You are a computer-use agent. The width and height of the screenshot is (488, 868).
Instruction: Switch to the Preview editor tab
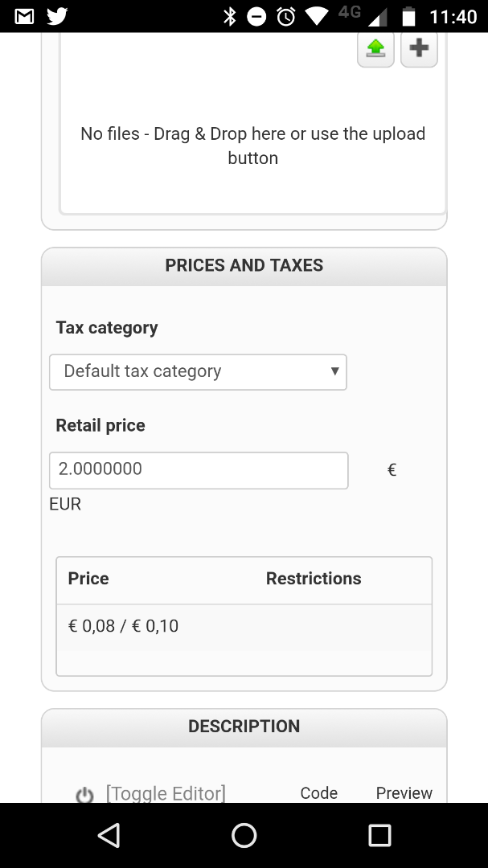404,793
